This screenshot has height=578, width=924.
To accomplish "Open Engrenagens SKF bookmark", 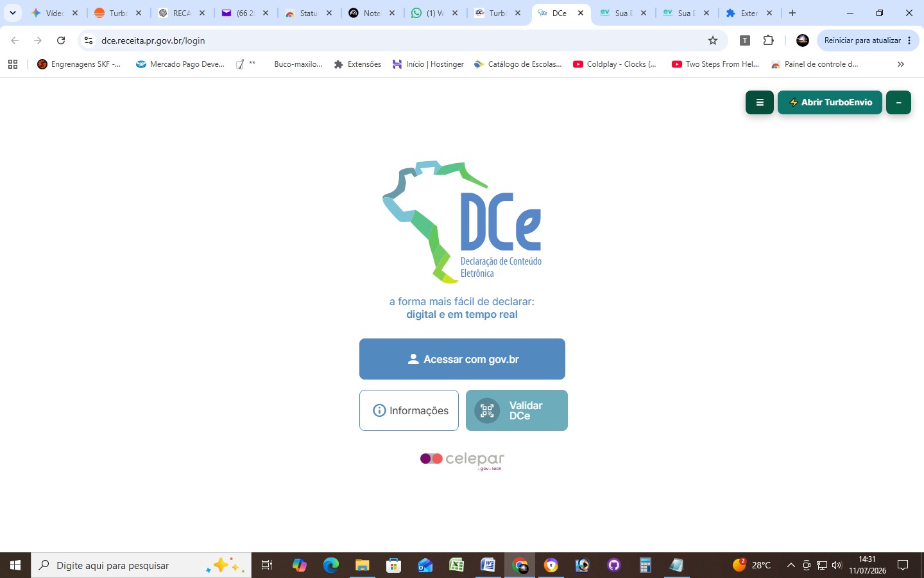I will pos(79,64).
